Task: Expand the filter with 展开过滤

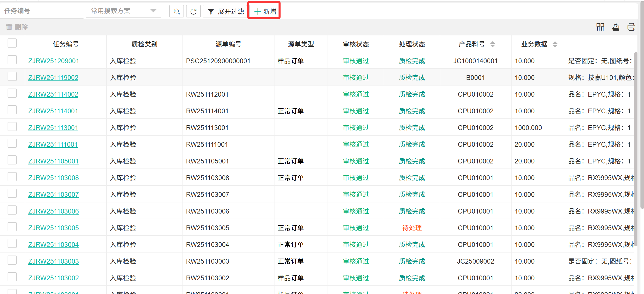Action: pos(225,11)
